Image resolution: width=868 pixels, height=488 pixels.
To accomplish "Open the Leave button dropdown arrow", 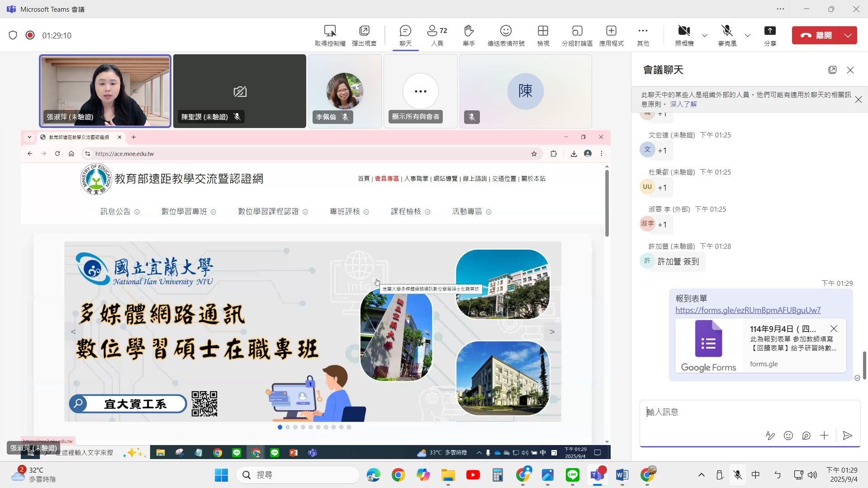I will pyautogui.click(x=848, y=35).
